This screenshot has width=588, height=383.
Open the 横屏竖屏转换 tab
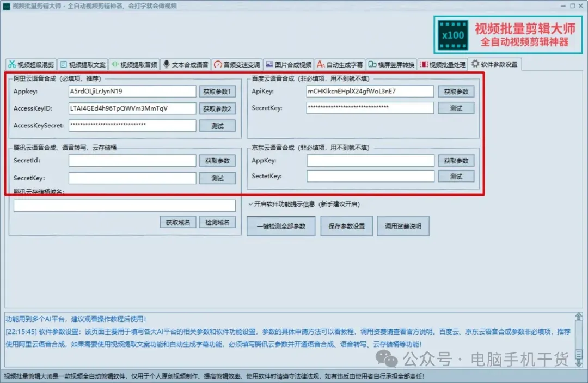(x=391, y=64)
